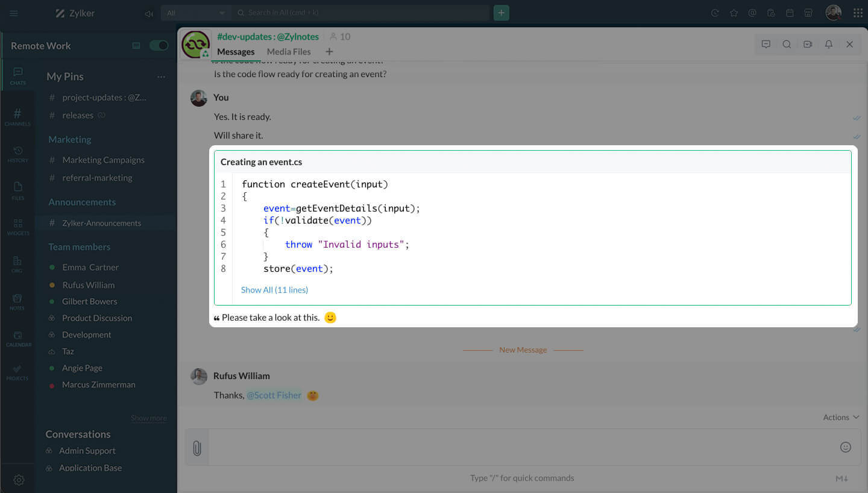Image resolution: width=868 pixels, height=493 pixels.
Task: Open the Widgets section in left rail
Action: point(18,227)
